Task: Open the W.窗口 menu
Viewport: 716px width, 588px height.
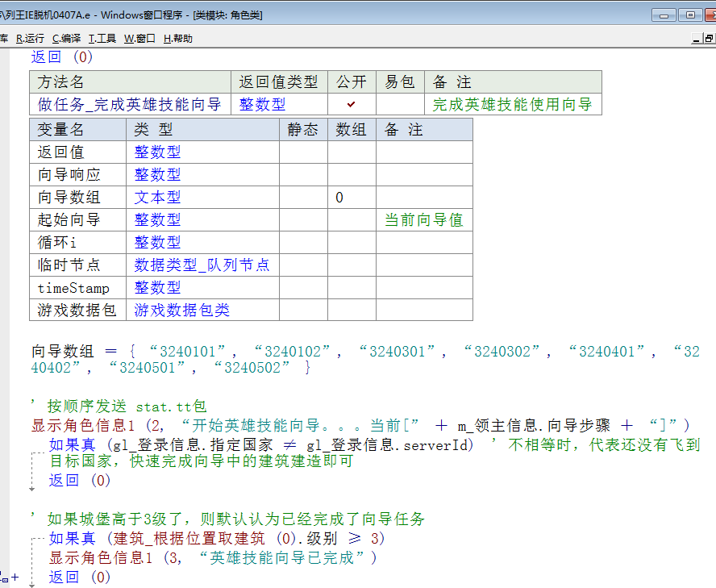Action: 139,38
